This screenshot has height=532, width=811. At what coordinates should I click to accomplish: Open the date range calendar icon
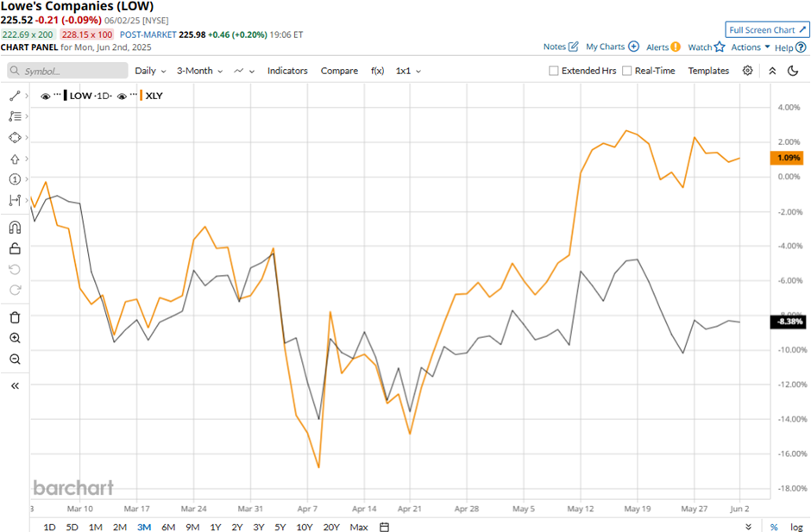click(x=384, y=527)
